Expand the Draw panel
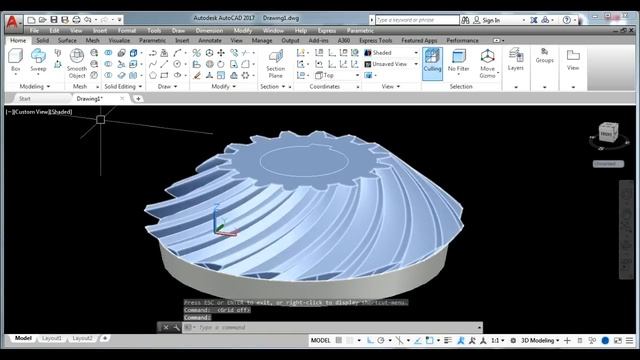640x360 pixels. (x=167, y=87)
